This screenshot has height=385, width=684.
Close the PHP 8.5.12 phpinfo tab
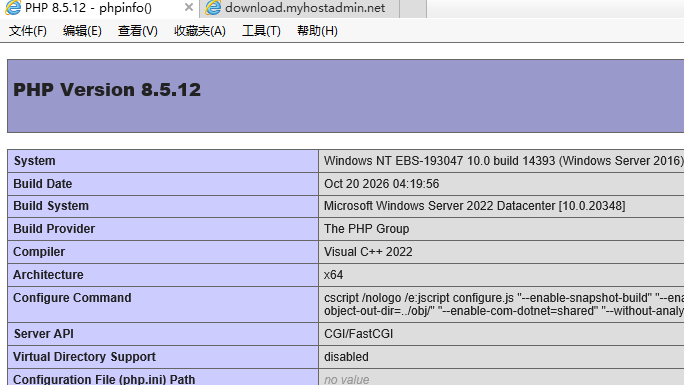188,7
